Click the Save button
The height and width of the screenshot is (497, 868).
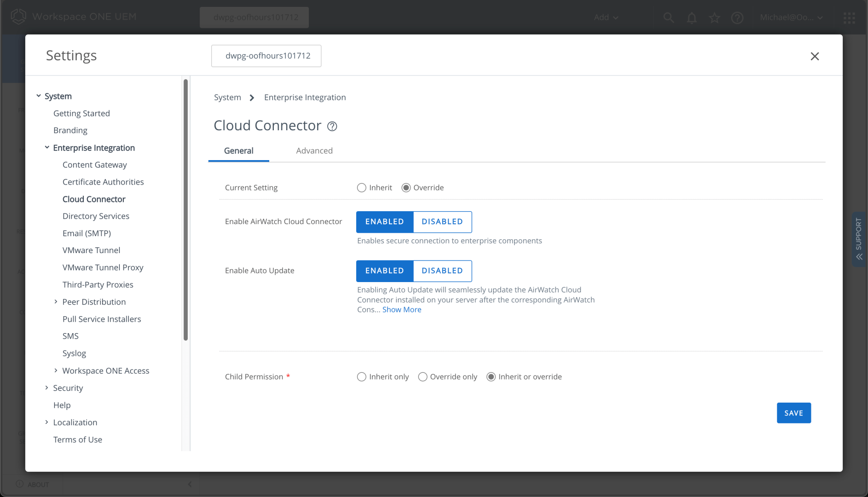793,413
